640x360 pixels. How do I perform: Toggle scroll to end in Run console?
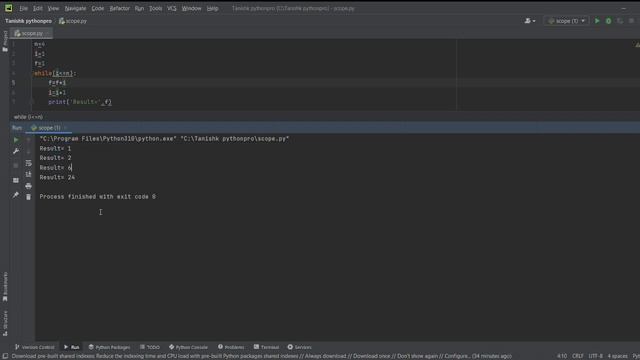coord(28,175)
